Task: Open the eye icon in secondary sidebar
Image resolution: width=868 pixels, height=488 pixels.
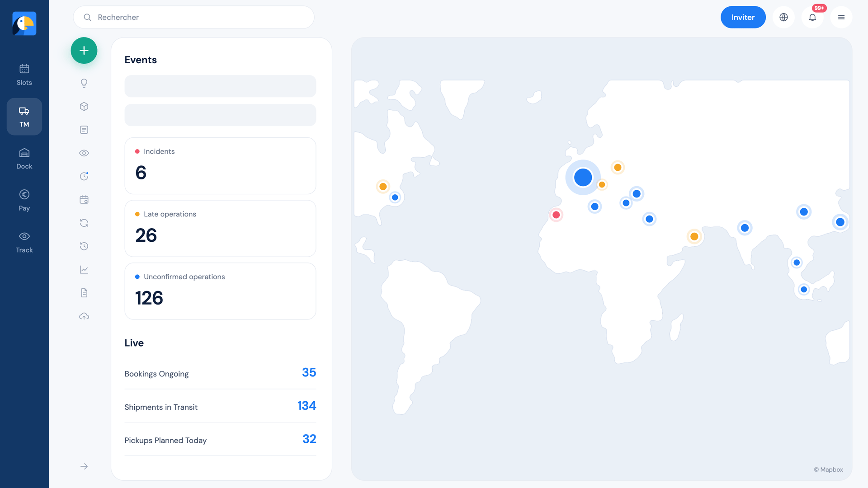Action: click(x=84, y=153)
